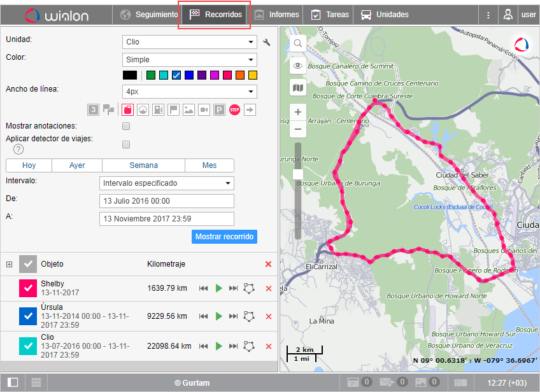The width and height of the screenshot is (540, 392).
Task: Open the Unidad dropdown showing Clio
Action: pos(189,42)
